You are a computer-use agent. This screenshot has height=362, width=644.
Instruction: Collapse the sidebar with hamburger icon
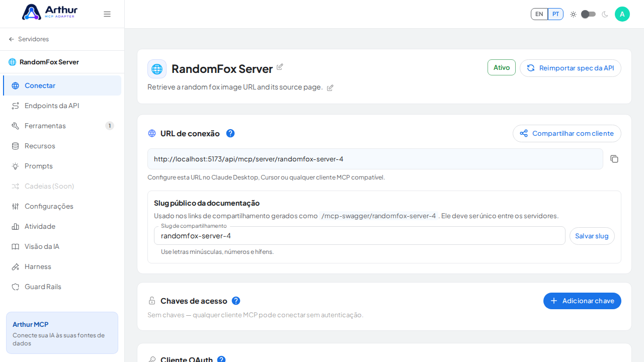tap(107, 14)
